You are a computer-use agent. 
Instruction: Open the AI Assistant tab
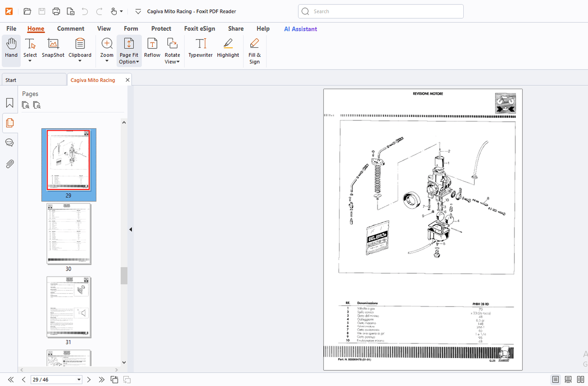tap(300, 29)
